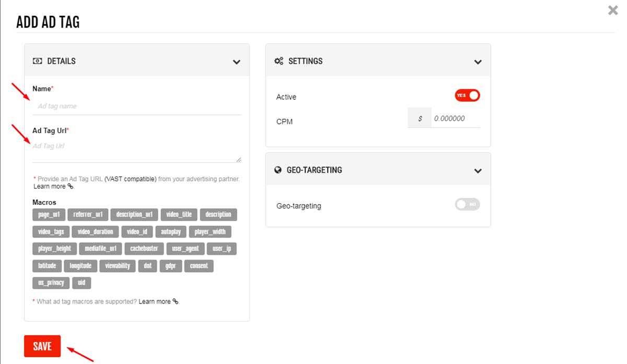The height and width of the screenshot is (364, 627).
Task: Collapse the Details panel chevron
Action: pos(237,62)
